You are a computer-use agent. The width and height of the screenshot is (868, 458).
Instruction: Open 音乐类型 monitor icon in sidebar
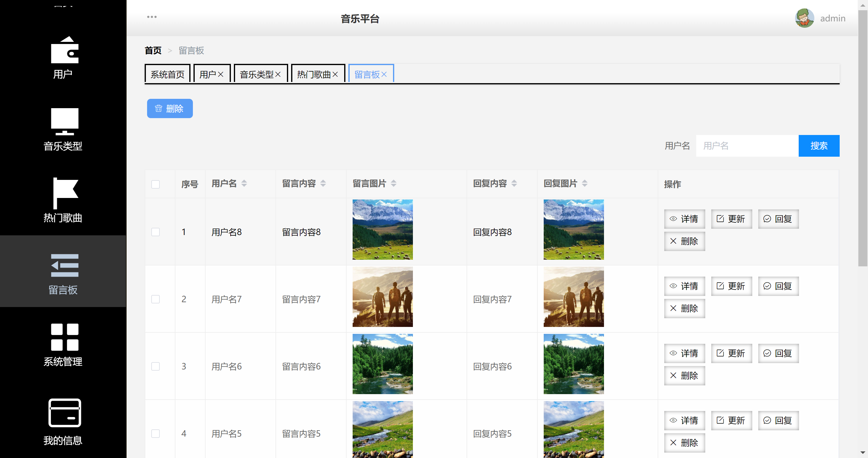pos(64,121)
